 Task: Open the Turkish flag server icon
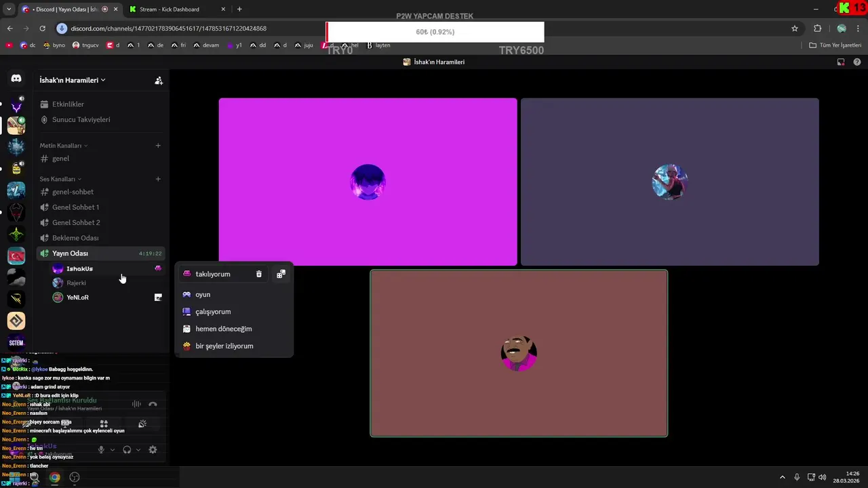(x=16, y=256)
